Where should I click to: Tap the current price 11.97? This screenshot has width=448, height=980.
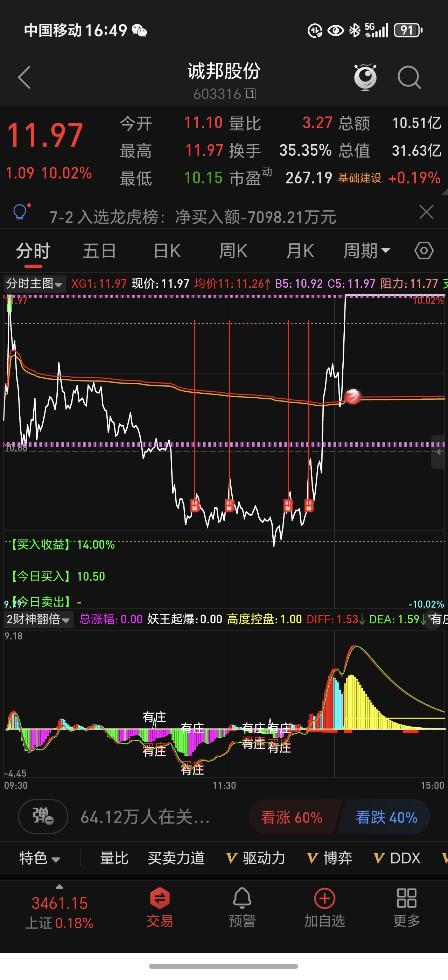coord(45,135)
